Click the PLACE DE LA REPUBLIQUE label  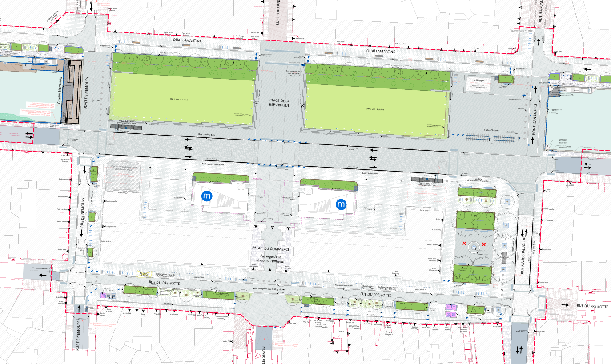point(279,103)
